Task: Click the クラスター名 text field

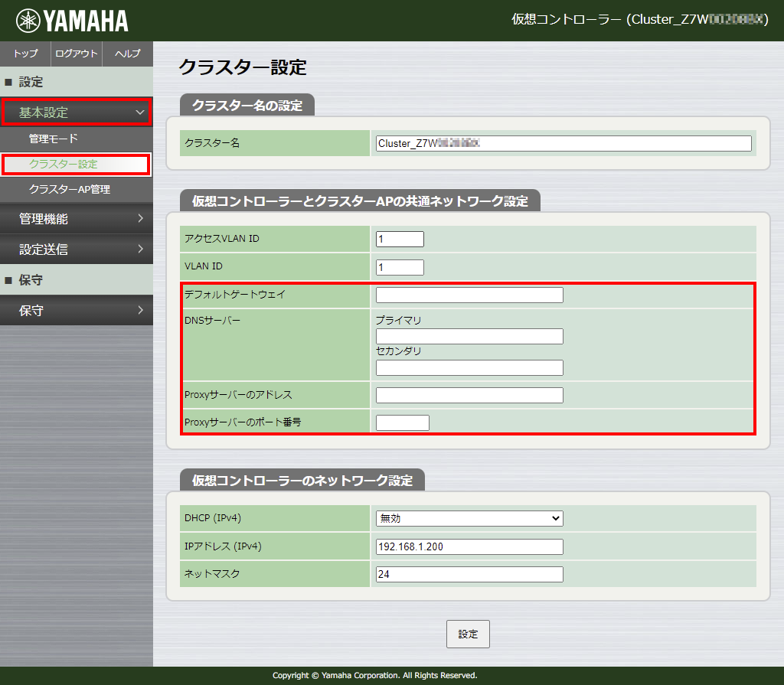Action: tap(563, 144)
